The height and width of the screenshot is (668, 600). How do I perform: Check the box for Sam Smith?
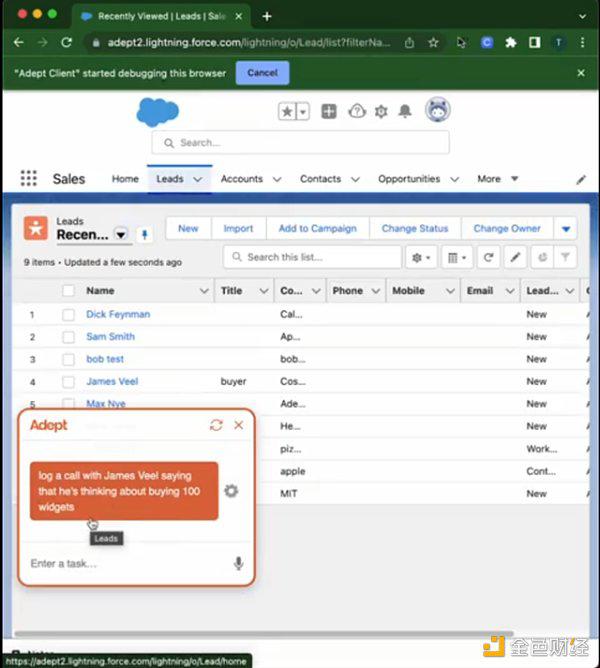coord(68,337)
